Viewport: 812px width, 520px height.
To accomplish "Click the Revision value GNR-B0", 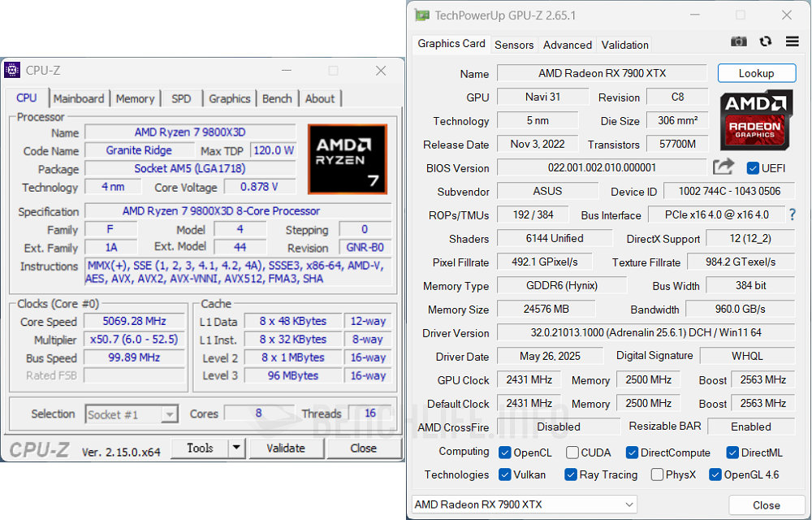I will (x=365, y=247).
